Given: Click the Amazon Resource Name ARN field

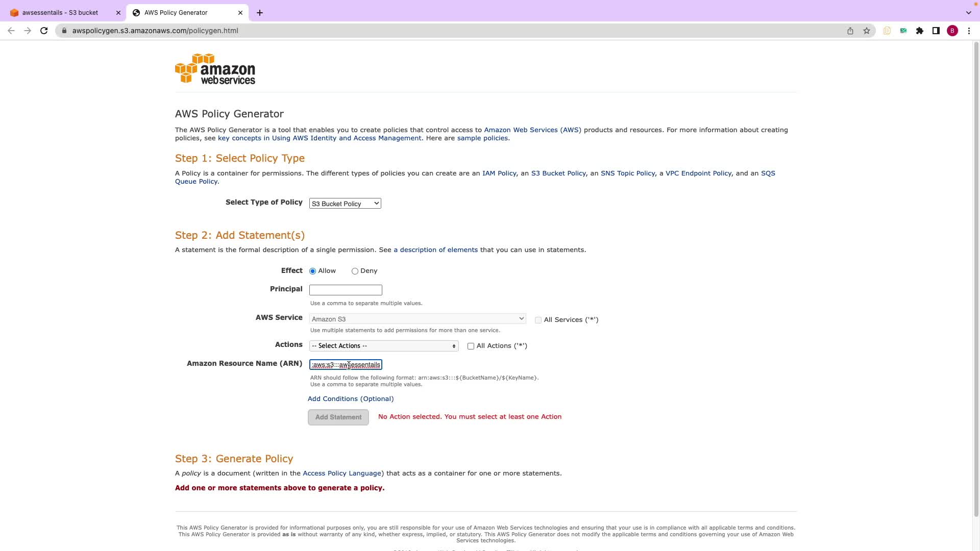Looking at the screenshot, I should [346, 365].
